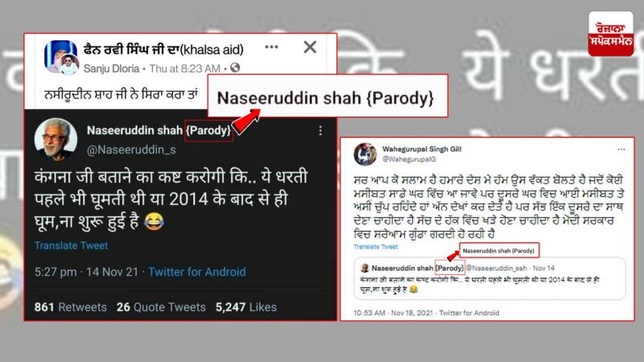This screenshot has width=644, height=362.
Task: Open the quoted Naseeruddin shah tweet card
Action: coord(489,278)
